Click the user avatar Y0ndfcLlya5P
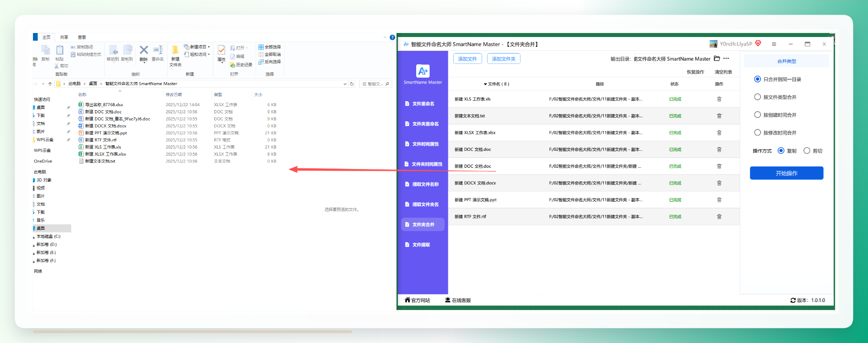Viewport: 868px width, 343px height. coord(713,44)
